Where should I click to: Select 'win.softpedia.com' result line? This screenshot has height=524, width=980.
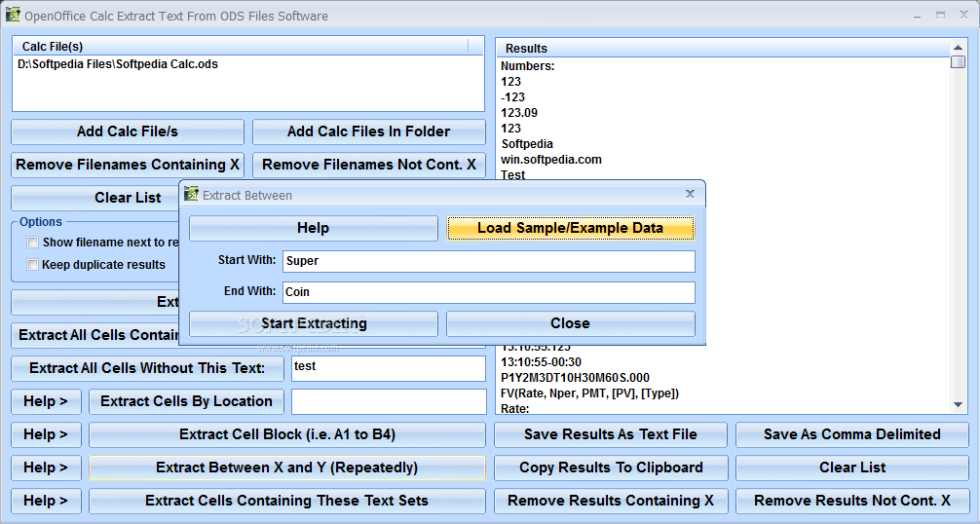(551, 160)
